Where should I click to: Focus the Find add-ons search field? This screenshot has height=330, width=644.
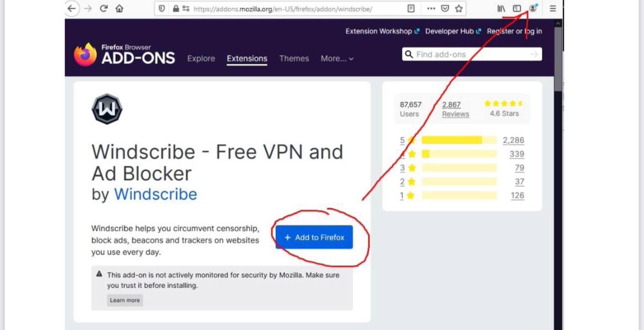coord(472,54)
